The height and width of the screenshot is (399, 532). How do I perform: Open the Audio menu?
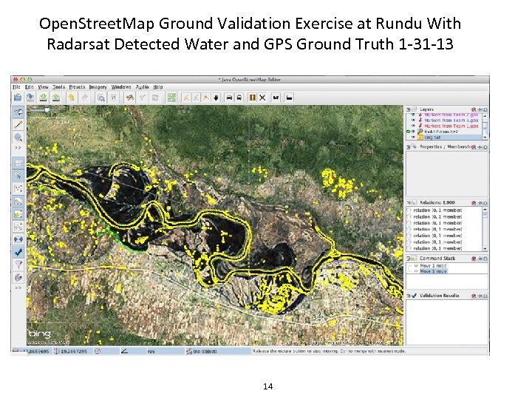tap(142, 87)
